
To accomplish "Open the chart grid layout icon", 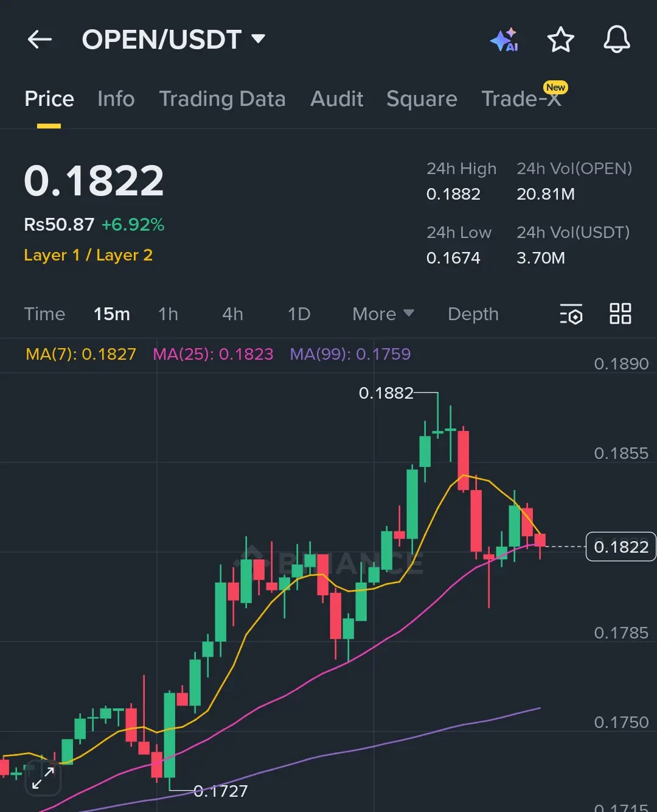I will coord(620,314).
